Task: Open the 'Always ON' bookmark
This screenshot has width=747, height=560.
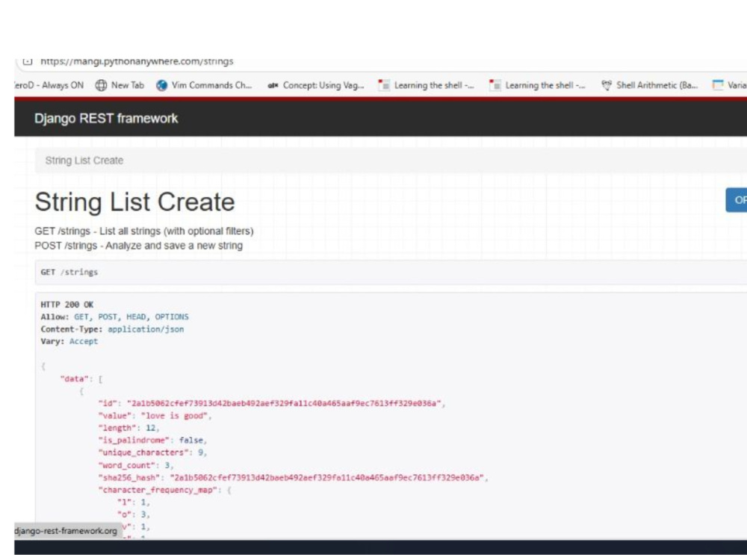Action: [x=49, y=85]
